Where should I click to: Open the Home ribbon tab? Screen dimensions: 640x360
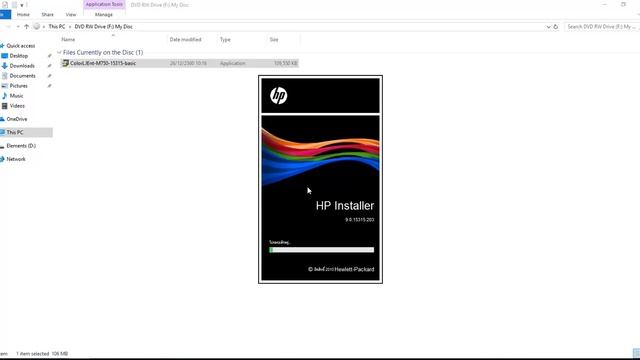pyautogui.click(x=23, y=15)
